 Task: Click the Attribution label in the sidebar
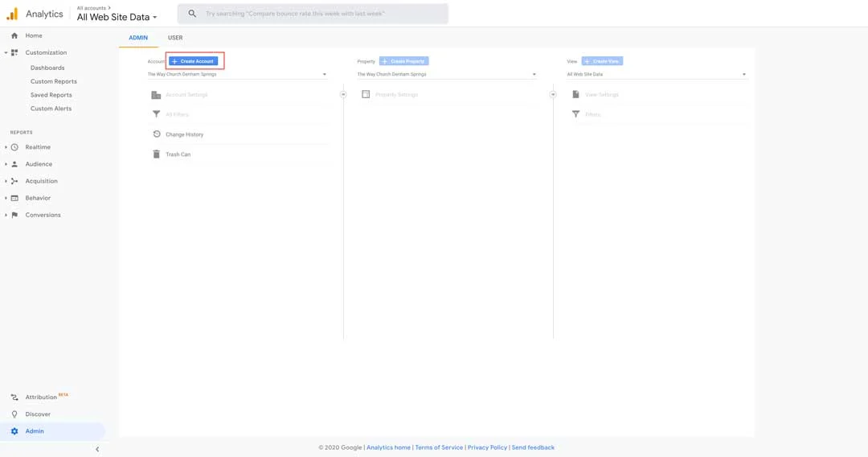point(41,397)
